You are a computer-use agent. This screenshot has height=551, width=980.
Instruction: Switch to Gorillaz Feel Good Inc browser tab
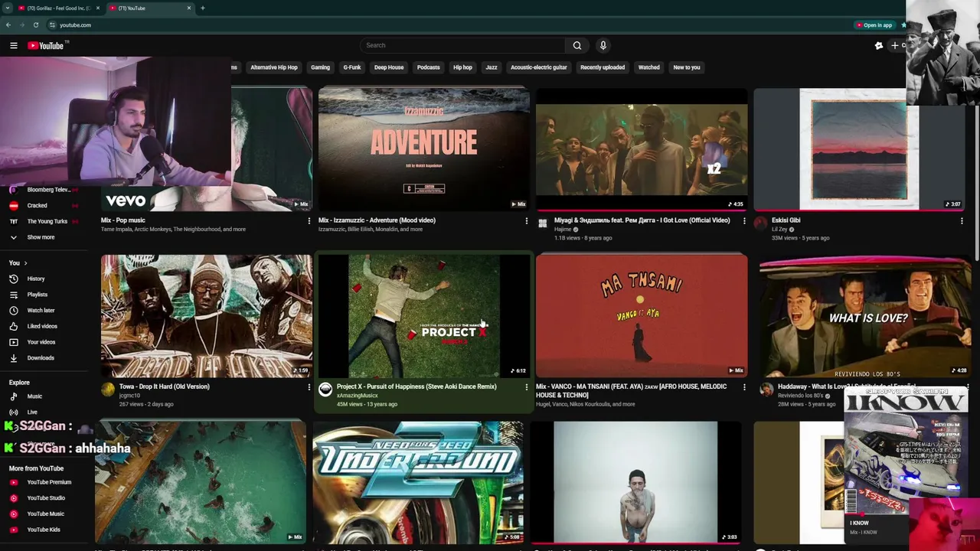point(58,8)
